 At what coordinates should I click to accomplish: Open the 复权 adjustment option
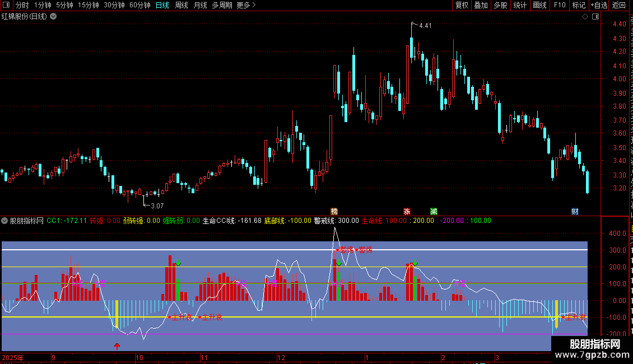coord(462,5)
